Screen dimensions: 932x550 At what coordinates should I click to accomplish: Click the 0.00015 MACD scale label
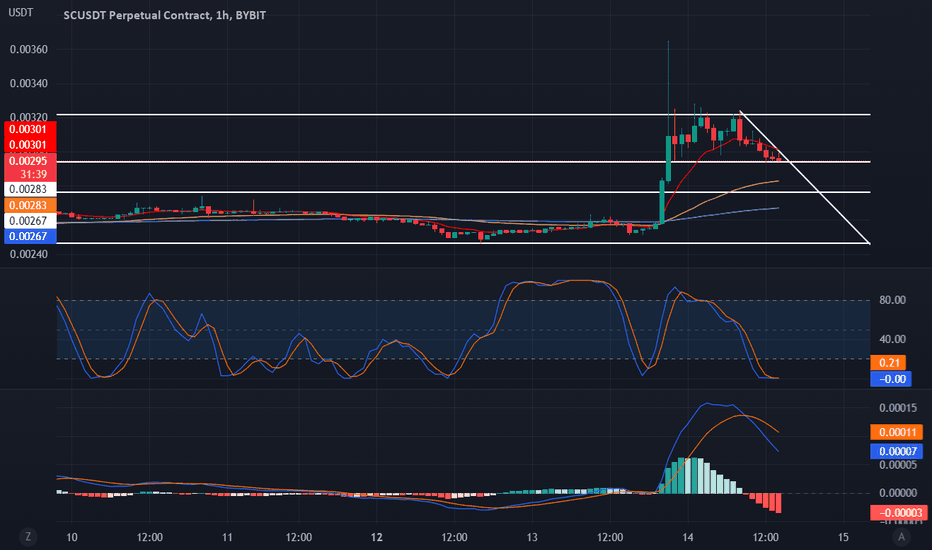[898, 408]
